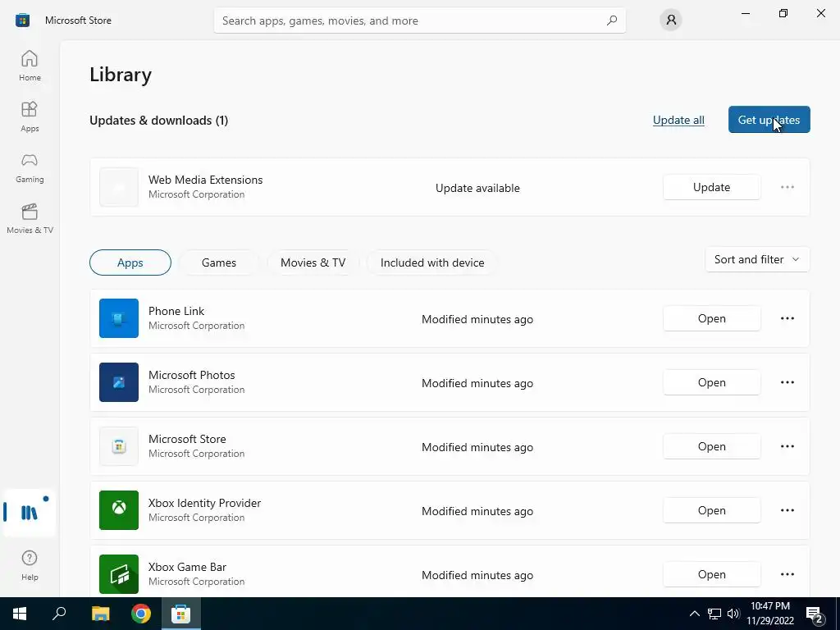The height and width of the screenshot is (630, 840).
Task: Open Help in the sidebar
Action: (30, 565)
